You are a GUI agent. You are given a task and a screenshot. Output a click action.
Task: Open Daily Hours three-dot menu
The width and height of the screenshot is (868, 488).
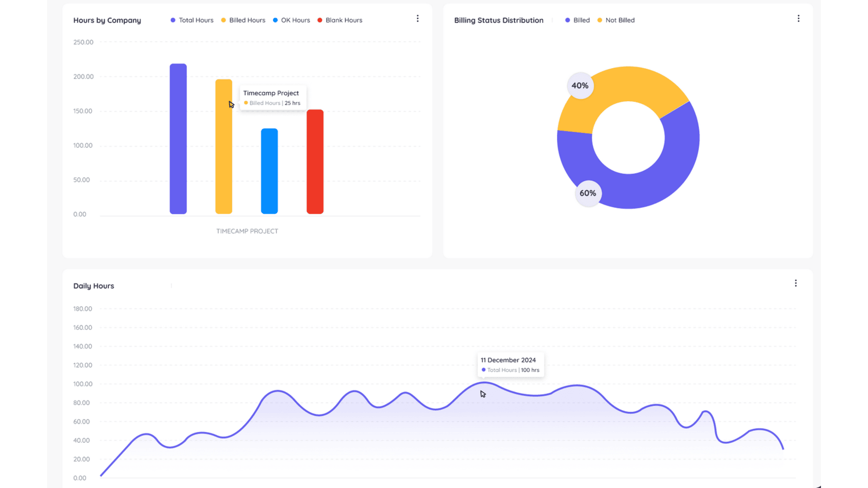pos(796,283)
